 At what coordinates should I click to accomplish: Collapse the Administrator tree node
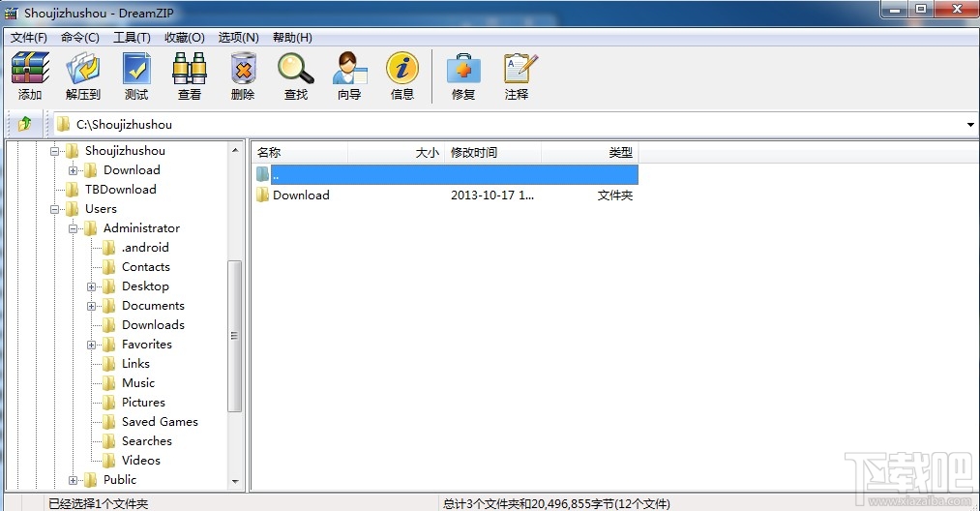point(74,229)
